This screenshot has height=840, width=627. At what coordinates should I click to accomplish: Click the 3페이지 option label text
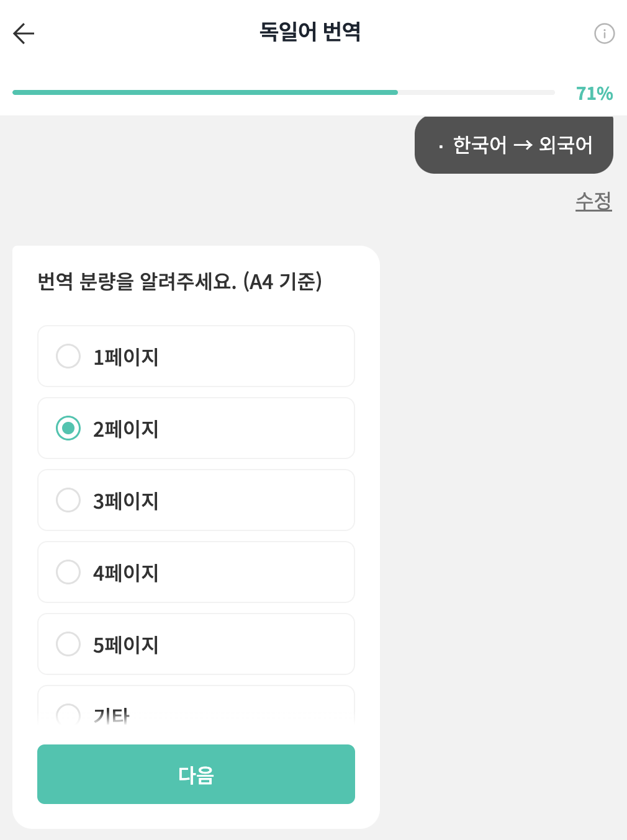click(x=126, y=501)
